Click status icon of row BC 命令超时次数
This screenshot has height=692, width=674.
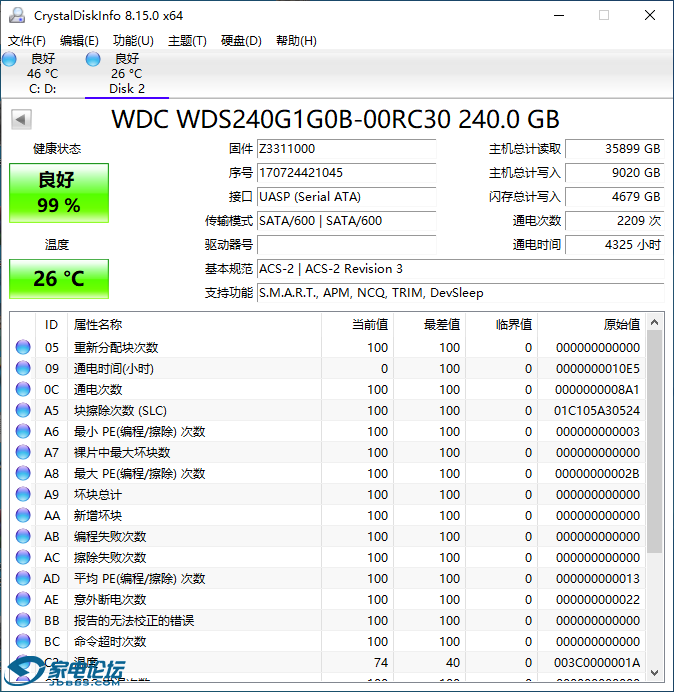[x=23, y=641]
